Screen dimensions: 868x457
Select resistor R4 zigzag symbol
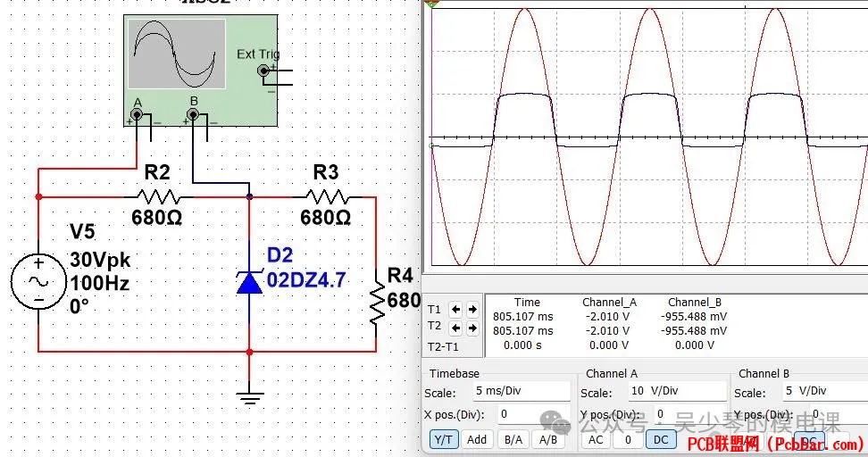377,303
